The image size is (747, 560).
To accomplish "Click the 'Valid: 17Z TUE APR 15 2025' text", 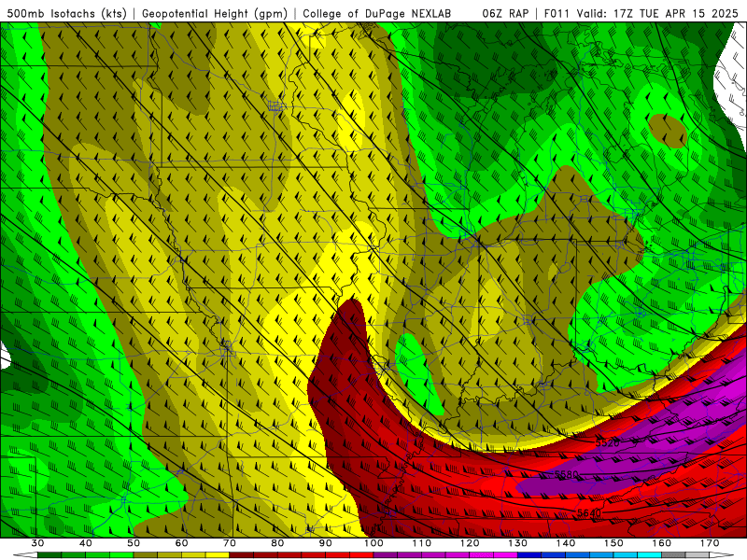I will (x=657, y=13).
